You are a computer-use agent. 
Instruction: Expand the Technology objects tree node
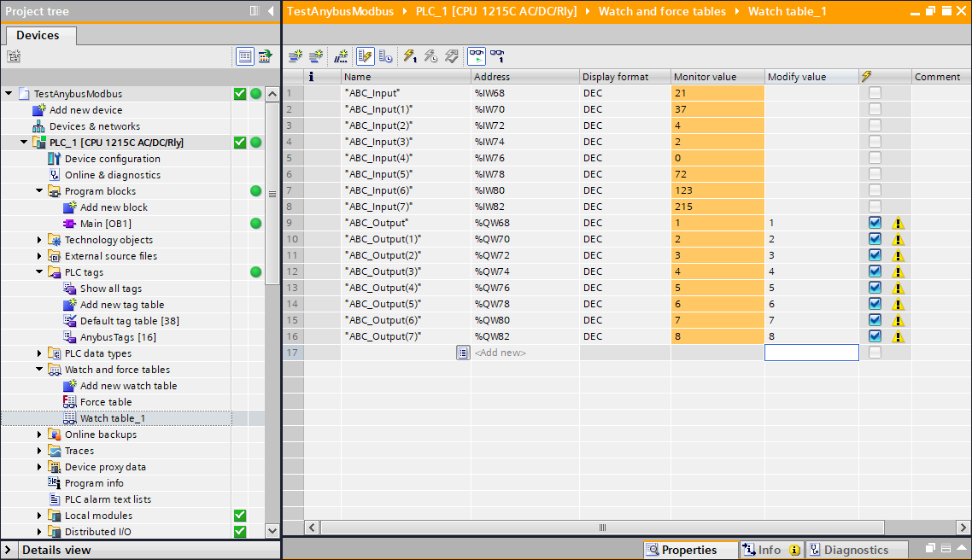[x=39, y=240]
